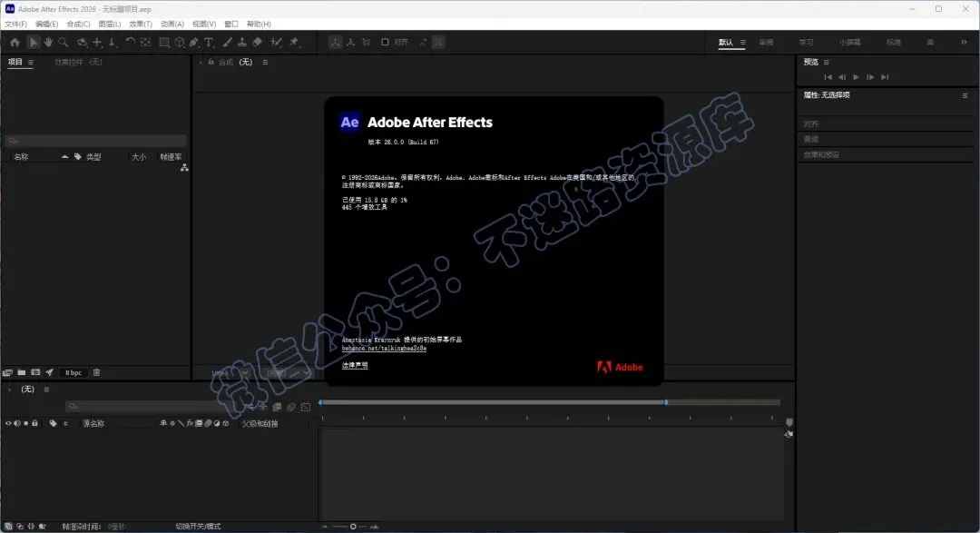Toggle the lock column switch in the timeline
The image size is (980, 533).
click(x=35, y=423)
